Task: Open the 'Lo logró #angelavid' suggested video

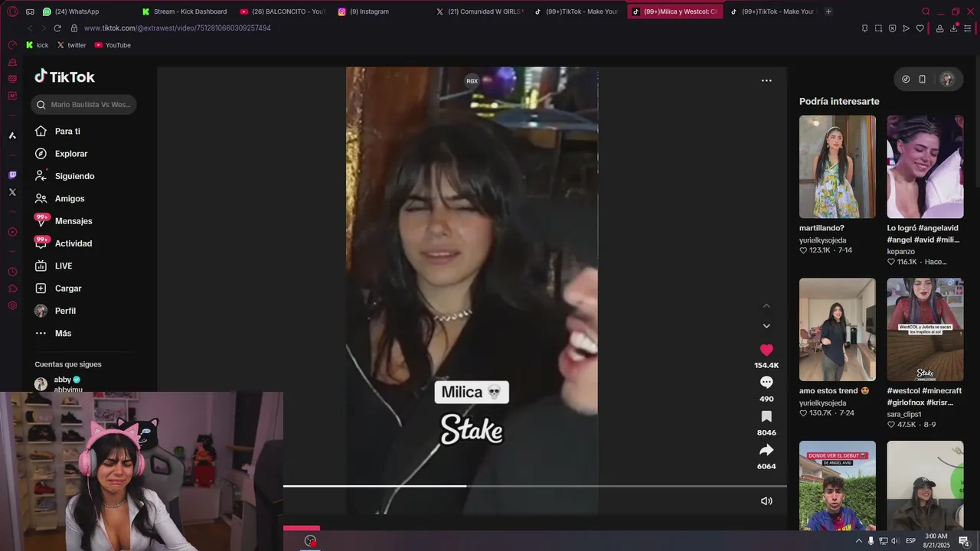Action: point(925,167)
